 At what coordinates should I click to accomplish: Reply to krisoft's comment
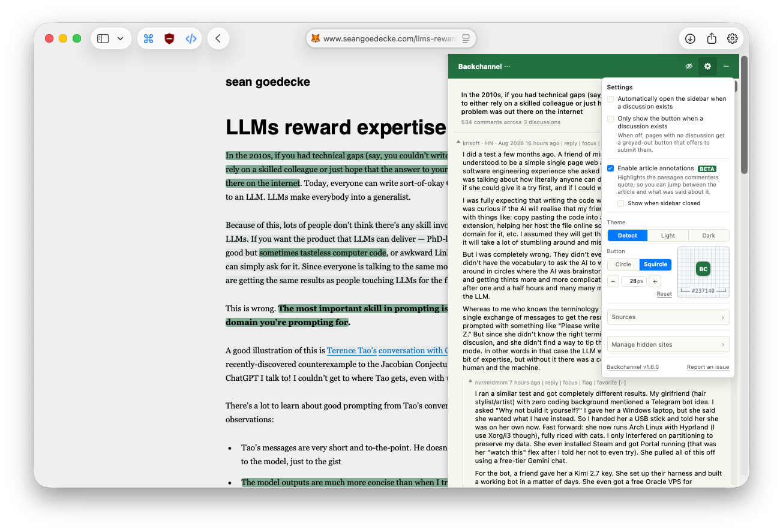pos(570,143)
